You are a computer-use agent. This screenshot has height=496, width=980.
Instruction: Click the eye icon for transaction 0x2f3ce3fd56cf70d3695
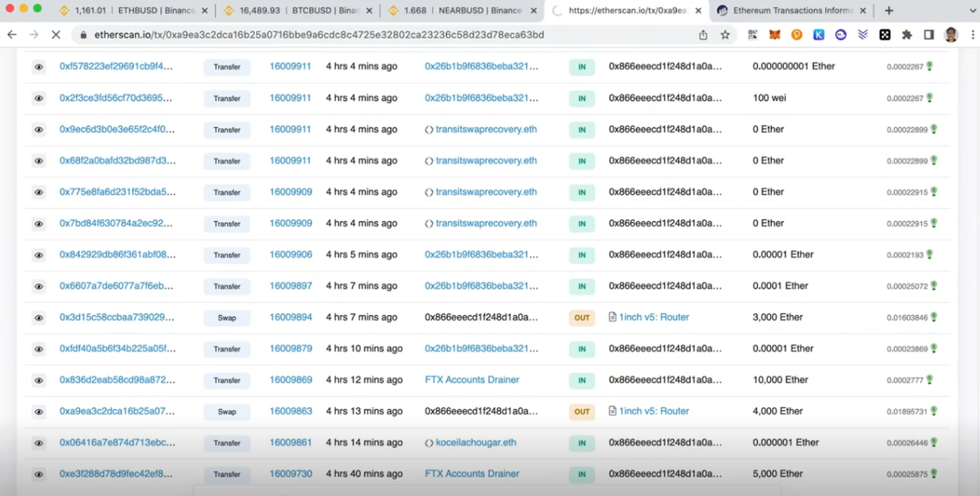click(x=38, y=98)
